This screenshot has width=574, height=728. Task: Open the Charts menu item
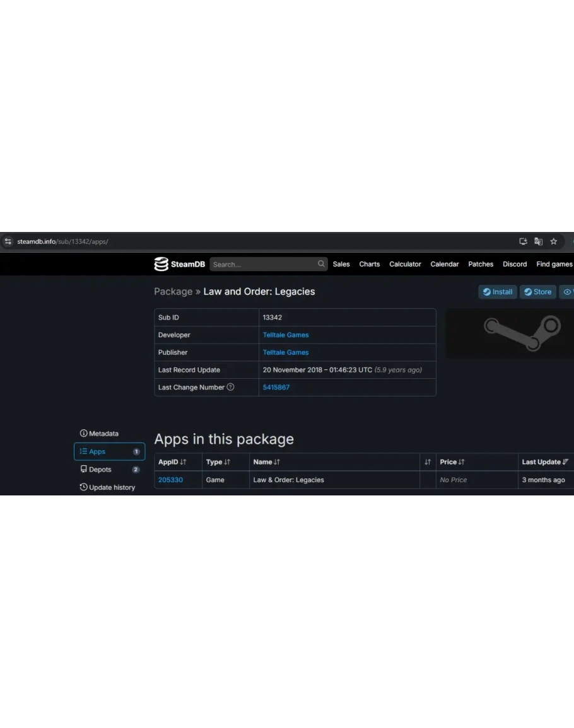[369, 264]
